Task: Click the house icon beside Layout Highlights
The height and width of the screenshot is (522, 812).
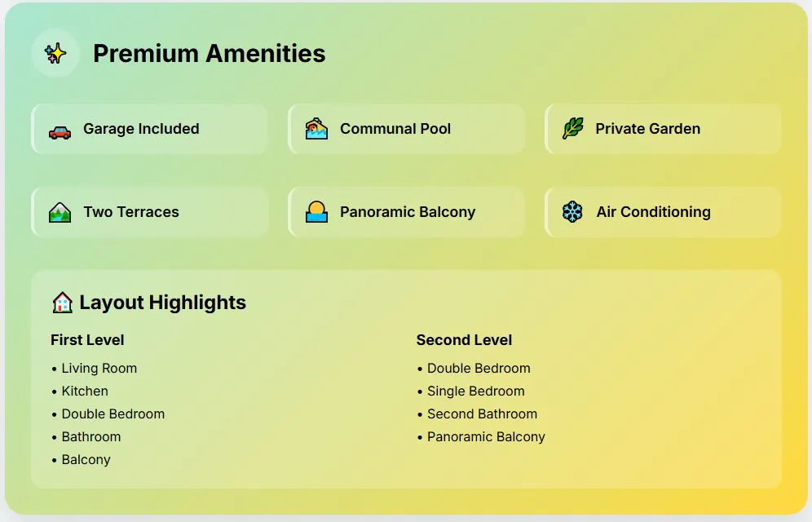Action: (63, 303)
